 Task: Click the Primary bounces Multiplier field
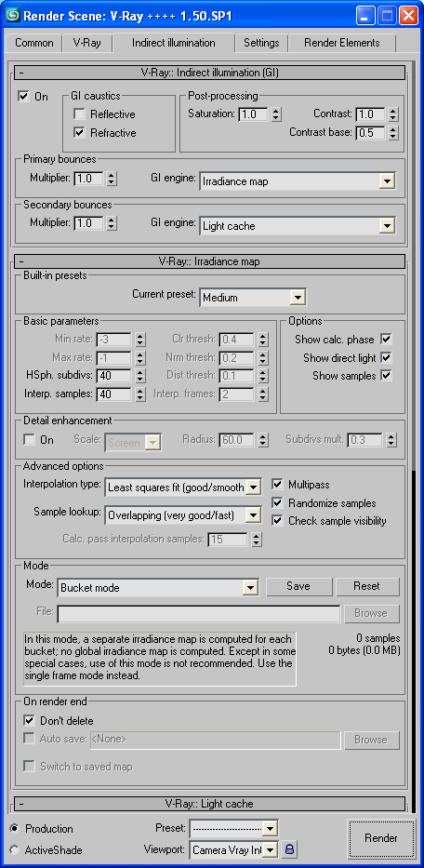pos(88,179)
